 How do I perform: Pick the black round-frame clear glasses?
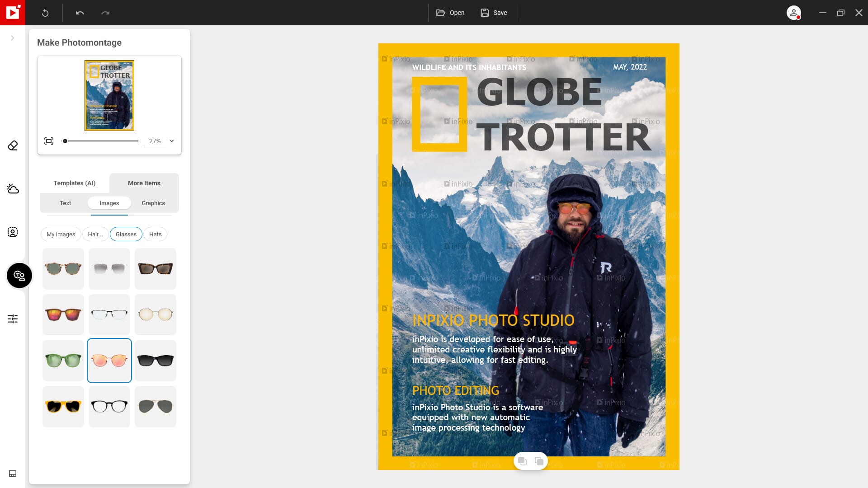tap(109, 407)
